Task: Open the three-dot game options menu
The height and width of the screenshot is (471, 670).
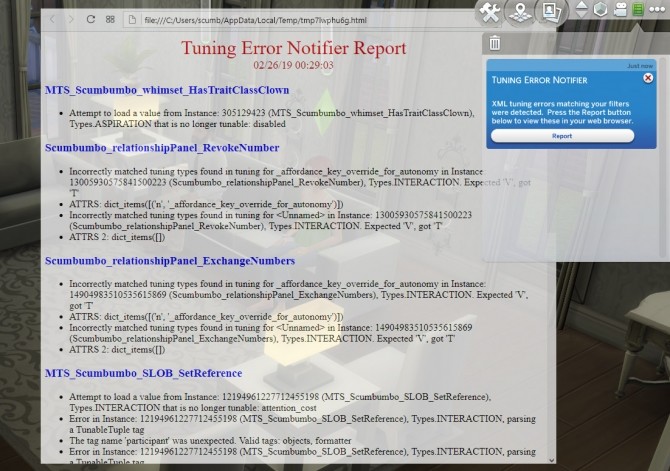Action: (x=657, y=10)
